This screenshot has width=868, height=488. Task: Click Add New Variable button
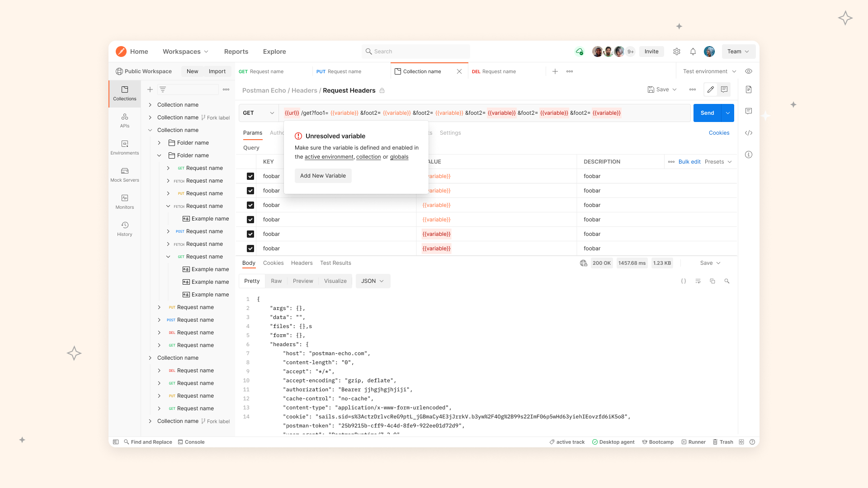[x=323, y=176]
